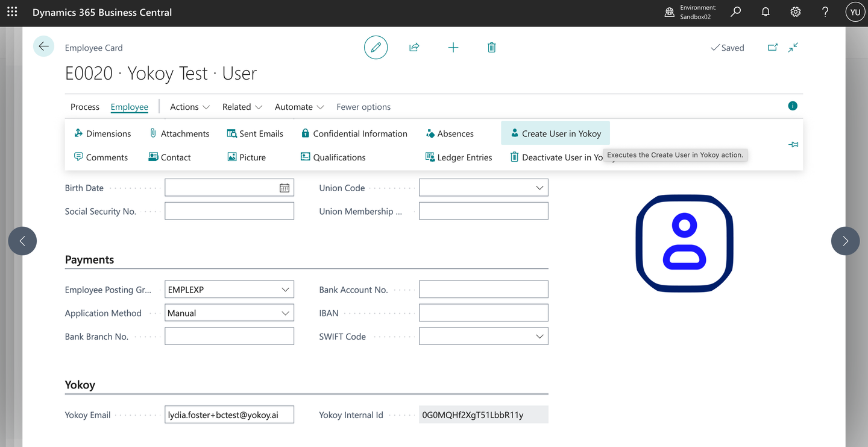Click the Bank Branch No. field
Screen dimensions: 868x447
[x=230, y=337]
